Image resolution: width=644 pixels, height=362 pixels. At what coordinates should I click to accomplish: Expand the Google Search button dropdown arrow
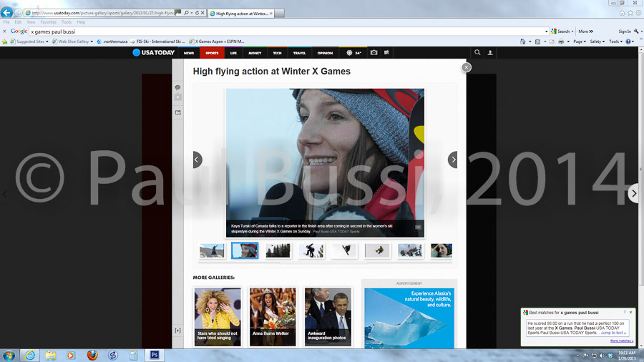point(572,31)
